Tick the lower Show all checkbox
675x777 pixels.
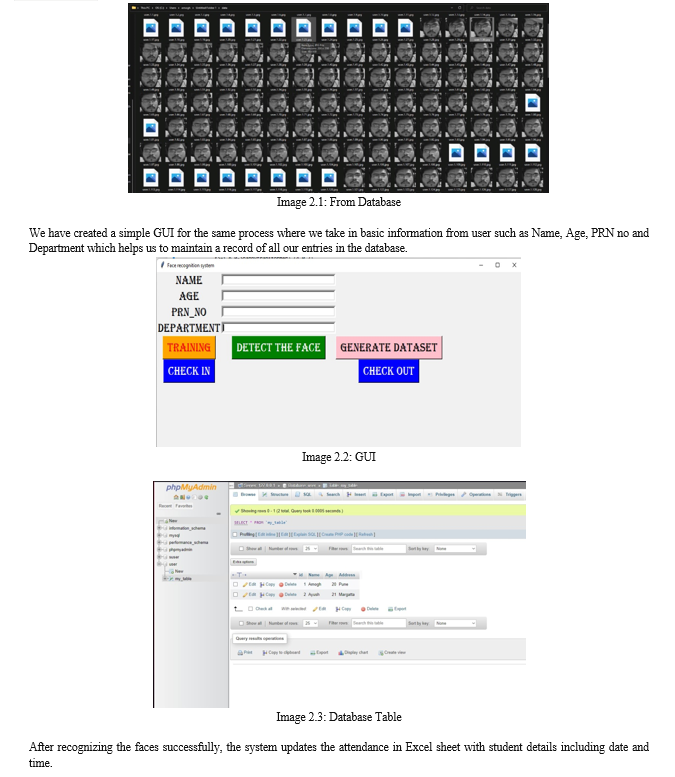click(241, 623)
